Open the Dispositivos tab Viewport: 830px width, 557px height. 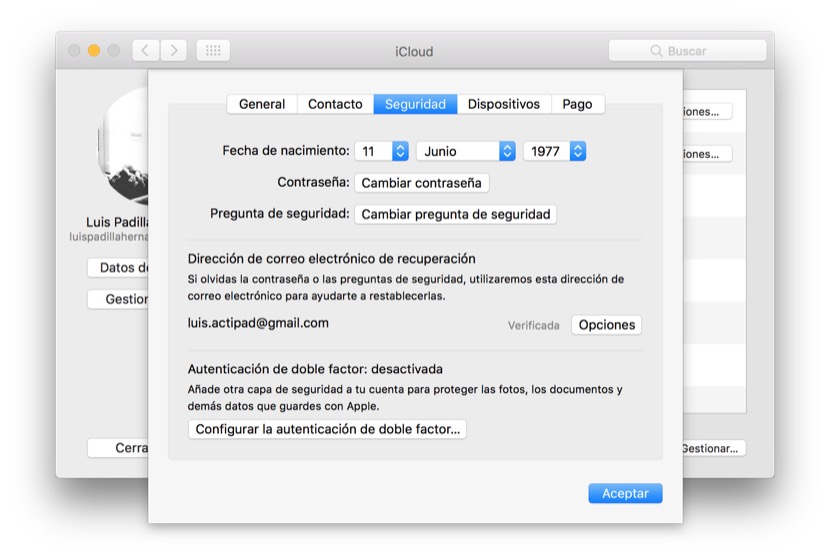pos(504,104)
